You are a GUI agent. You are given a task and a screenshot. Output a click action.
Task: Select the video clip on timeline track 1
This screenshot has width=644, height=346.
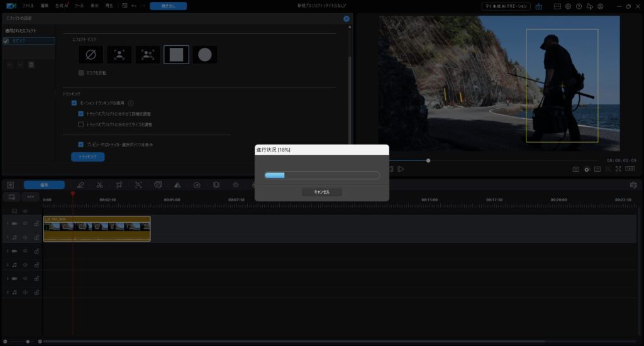[x=97, y=228]
